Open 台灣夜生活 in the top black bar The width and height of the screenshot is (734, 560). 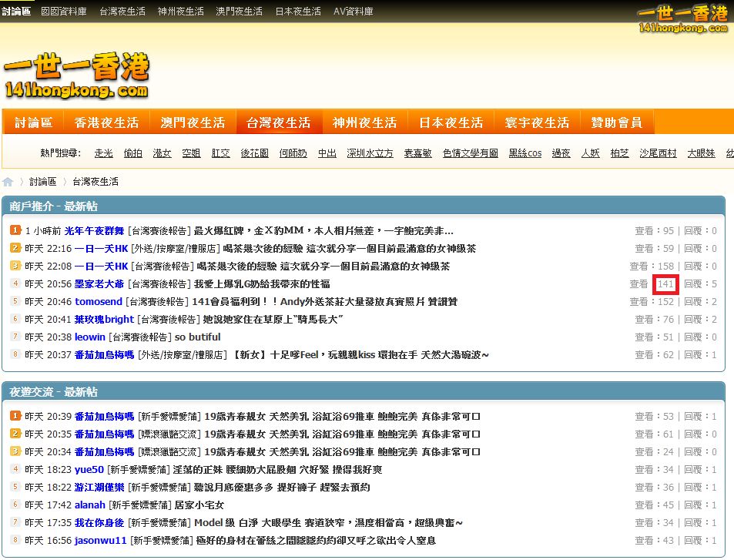pos(122,12)
